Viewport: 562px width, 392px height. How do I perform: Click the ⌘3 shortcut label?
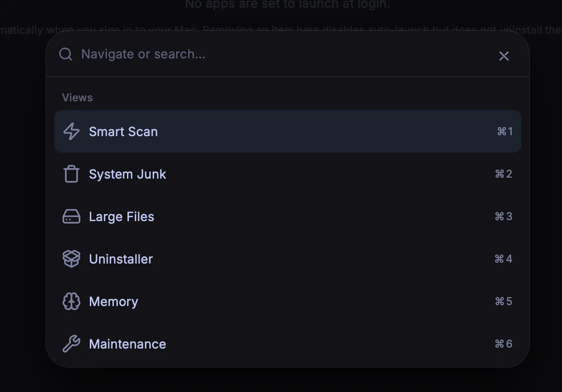coord(504,216)
